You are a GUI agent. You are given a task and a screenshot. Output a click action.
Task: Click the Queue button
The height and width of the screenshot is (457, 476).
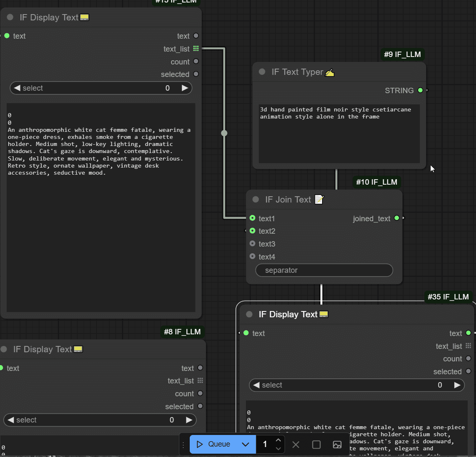pyautogui.click(x=213, y=444)
